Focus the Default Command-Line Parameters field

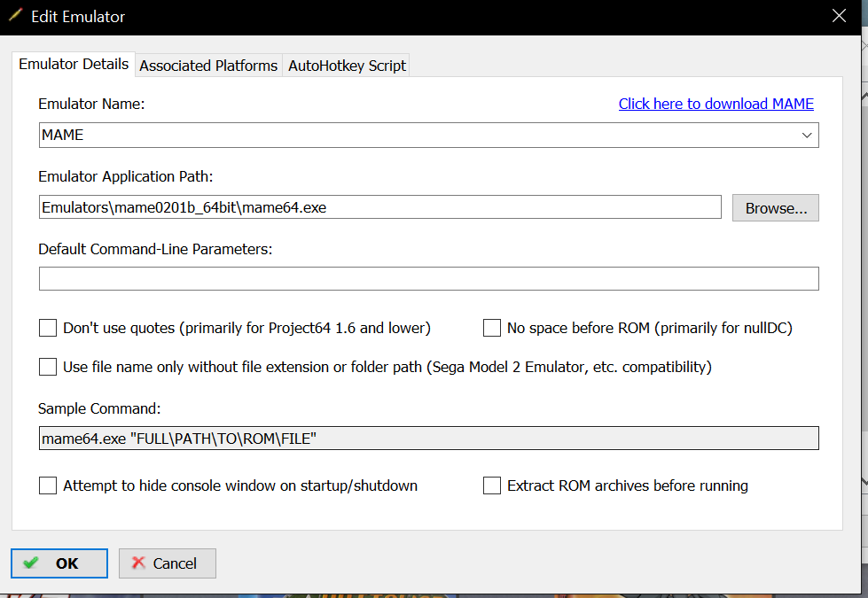coord(428,279)
